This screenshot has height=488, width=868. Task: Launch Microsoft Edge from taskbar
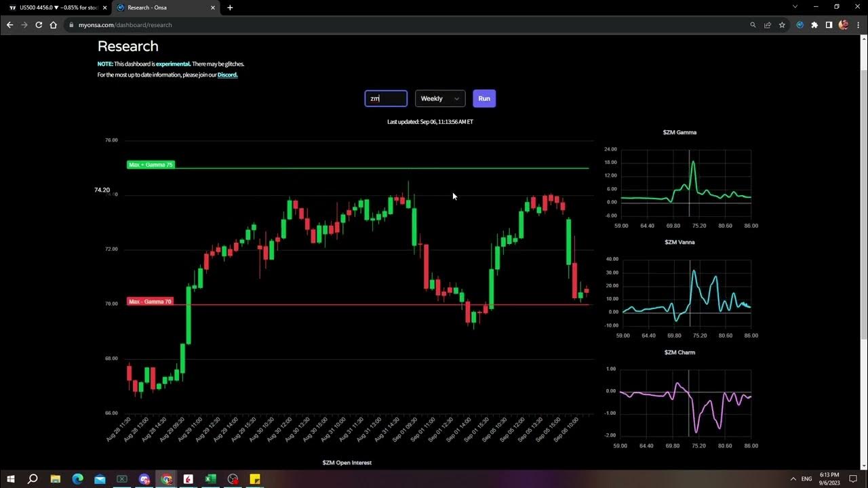coord(77,479)
